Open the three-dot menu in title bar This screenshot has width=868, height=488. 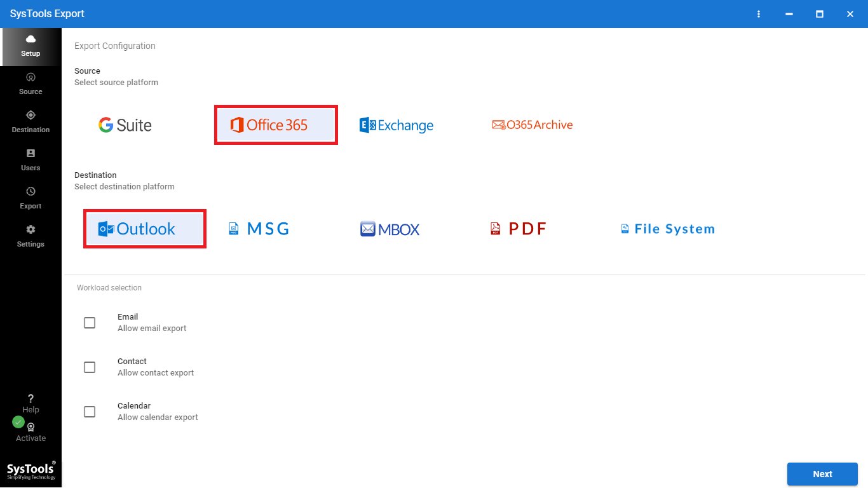pyautogui.click(x=759, y=14)
